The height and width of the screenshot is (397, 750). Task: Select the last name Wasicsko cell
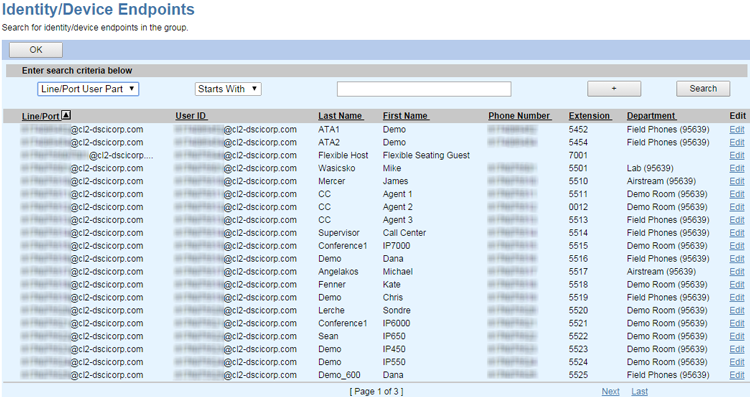pyautogui.click(x=337, y=168)
